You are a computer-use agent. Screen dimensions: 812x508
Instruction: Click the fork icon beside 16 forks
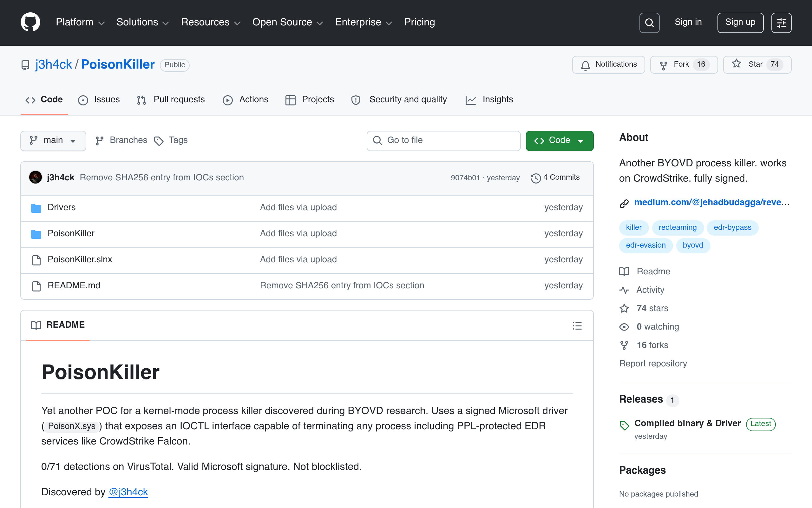[x=624, y=345]
